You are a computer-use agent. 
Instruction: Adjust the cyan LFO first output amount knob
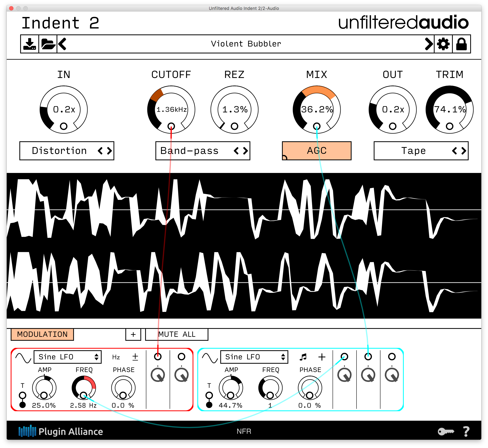pyautogui.click(x=344, y=375)
